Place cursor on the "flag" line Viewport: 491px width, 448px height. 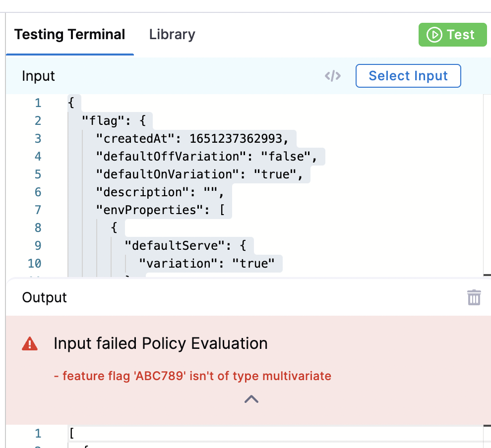click(117, 121)
